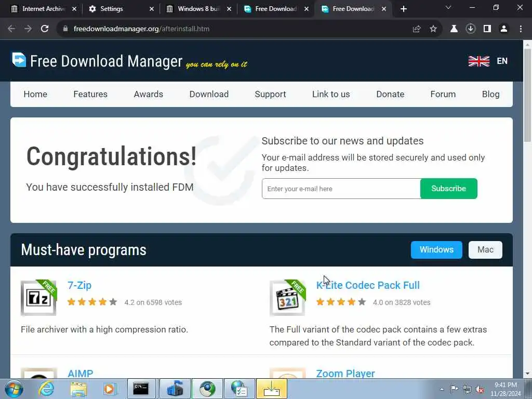Open the 7-Zip link

click(x=79, y=285)
